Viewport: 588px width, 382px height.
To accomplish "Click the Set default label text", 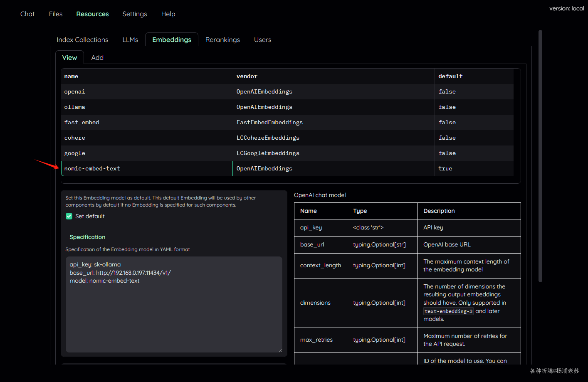I will 90,216.
